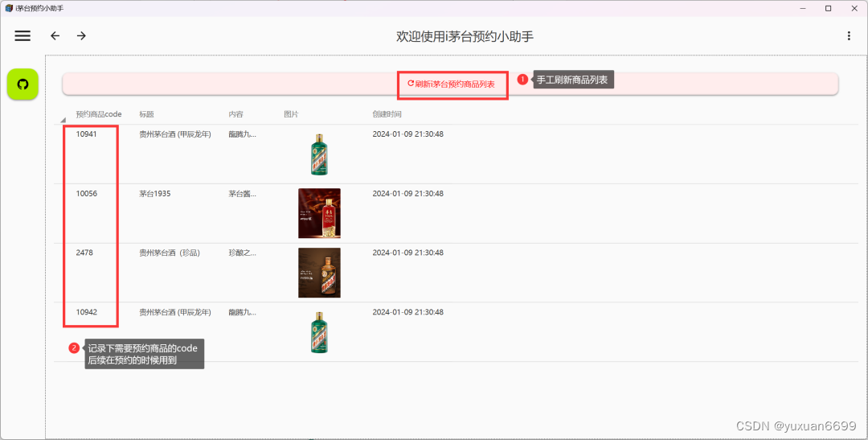Click the 图片 column header
The image size is (868, 440).
pos(291,114)
